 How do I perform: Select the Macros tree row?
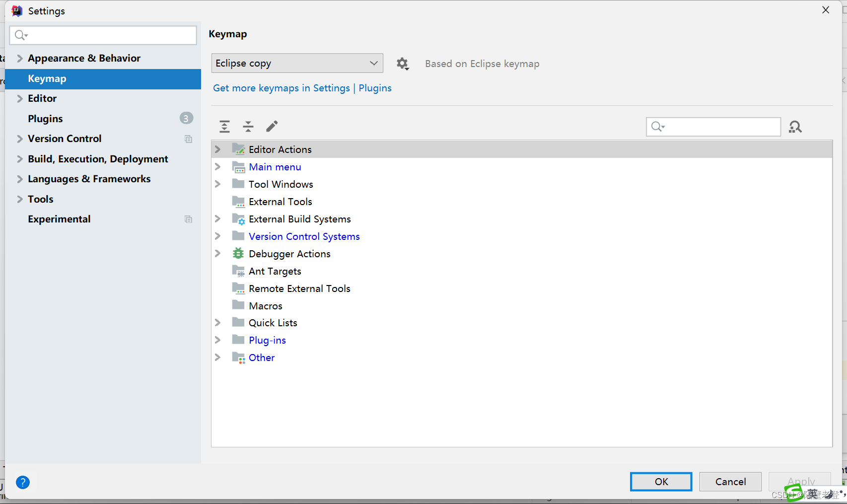point(522,305)
